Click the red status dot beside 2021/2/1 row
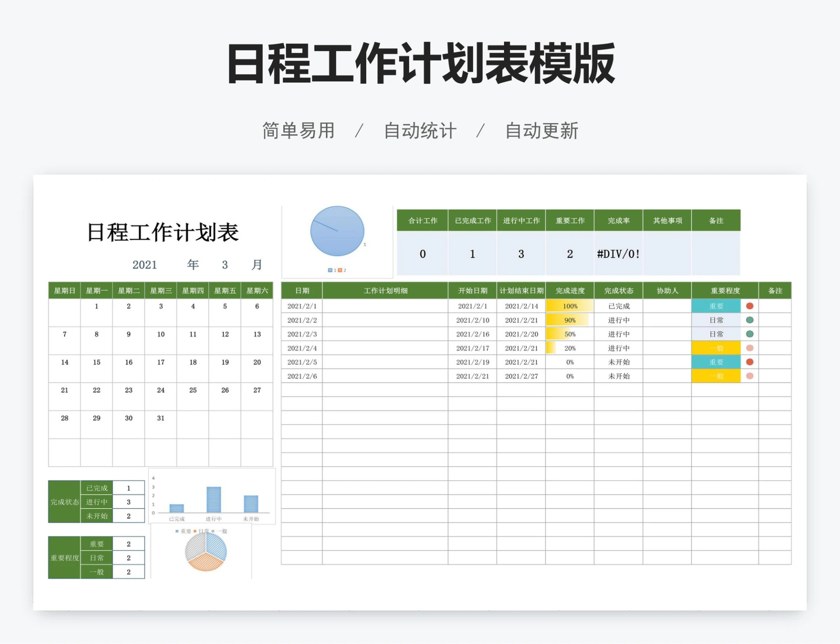 (749, 306)
